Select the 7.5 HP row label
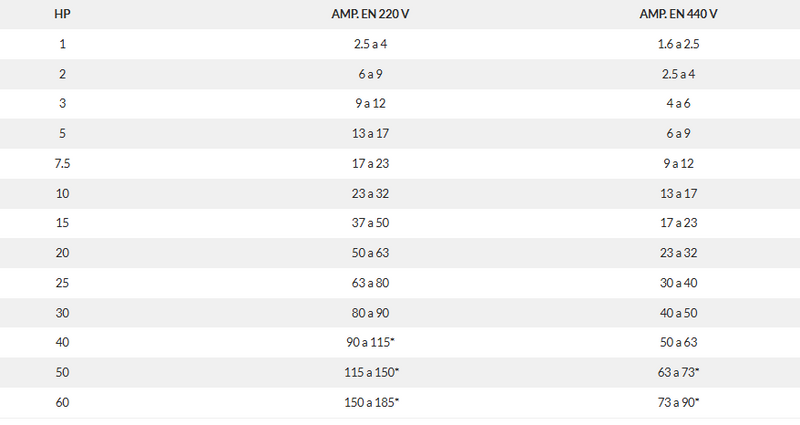 [63, 163]
